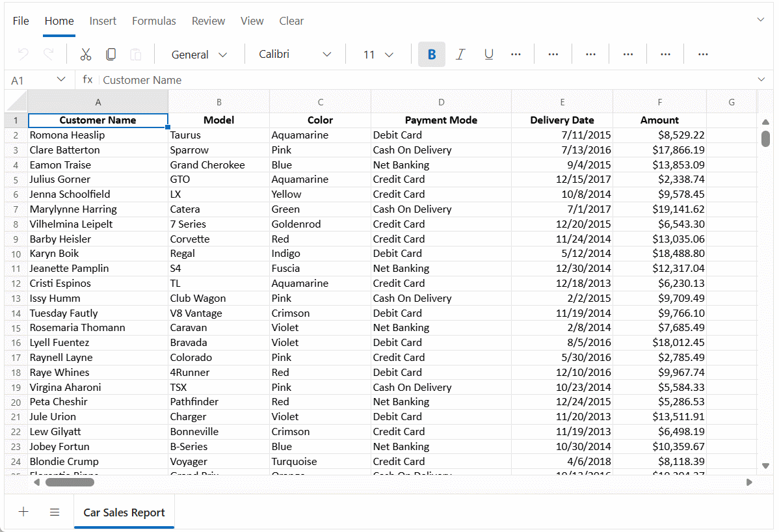Select cell containing V8 Vantage
The width and height of the screenshot is (779, 532).
218,313
